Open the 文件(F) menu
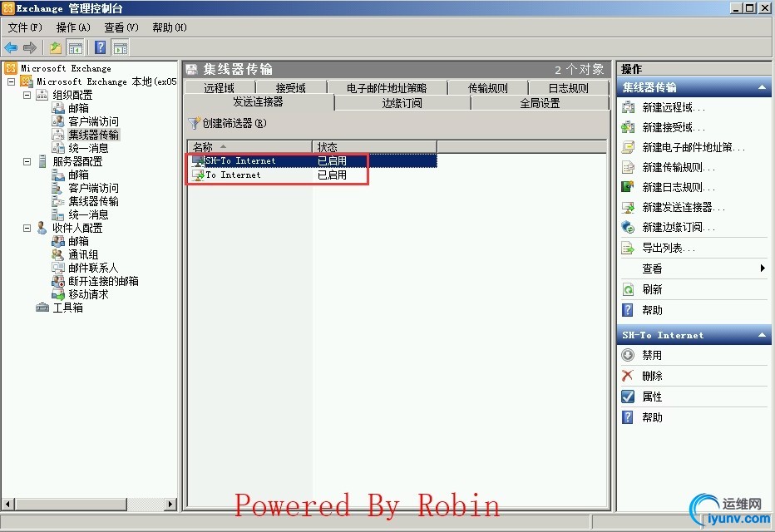This screenshot has height=532, width=775. [x=25, y=27]
